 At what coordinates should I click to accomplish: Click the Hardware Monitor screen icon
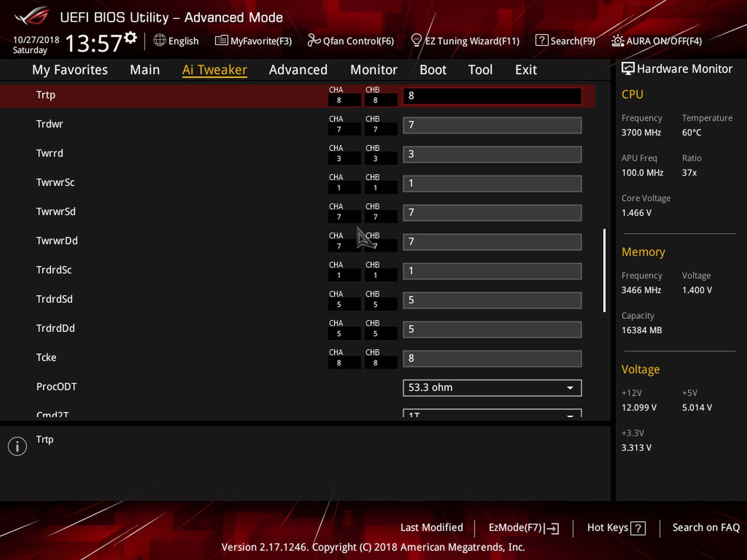coord(628,69)
